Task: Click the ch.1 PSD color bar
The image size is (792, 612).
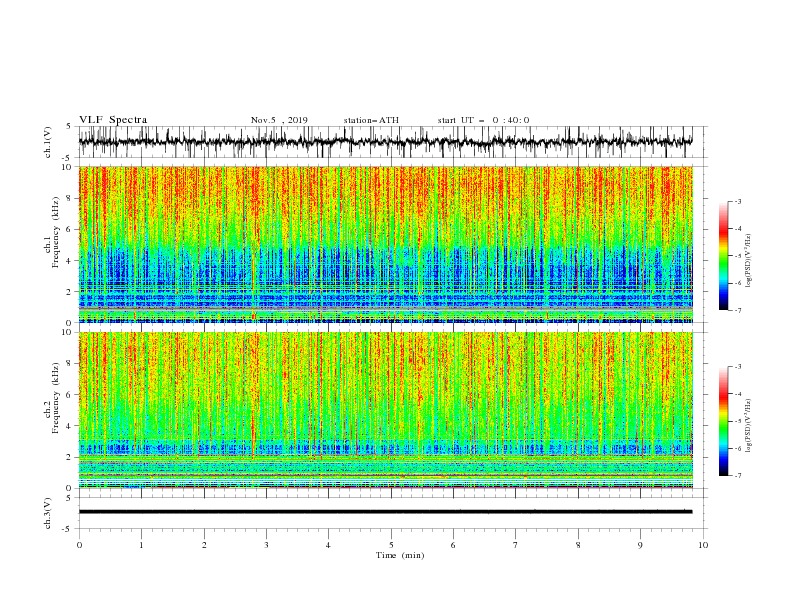Action: coord(723,255)
